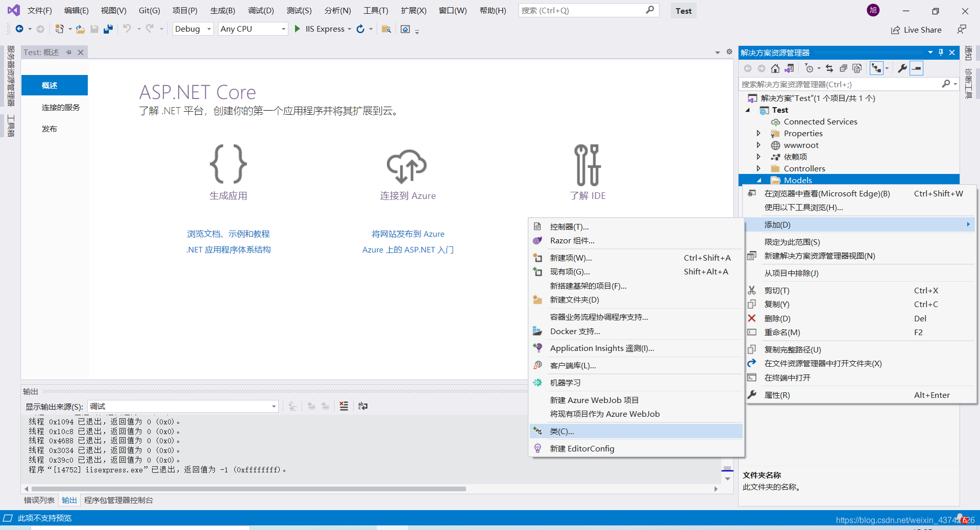Toggle the Preview Selected Items button
This screenshot has width=980, height=530.
pos(917,68)
